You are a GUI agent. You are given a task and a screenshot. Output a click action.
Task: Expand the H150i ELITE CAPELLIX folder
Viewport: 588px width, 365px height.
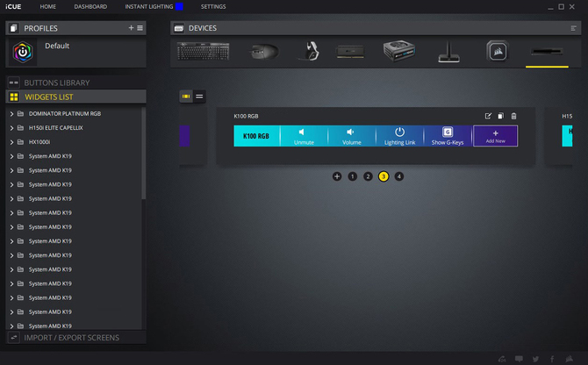11,128
